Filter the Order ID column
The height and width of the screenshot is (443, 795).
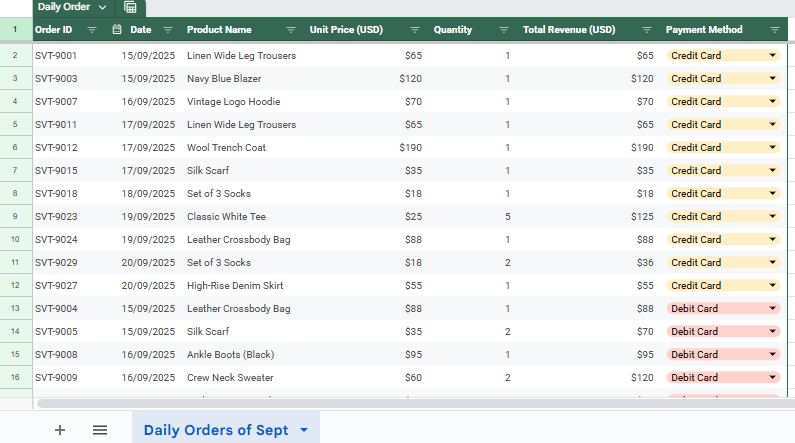[x=92, y=30]
